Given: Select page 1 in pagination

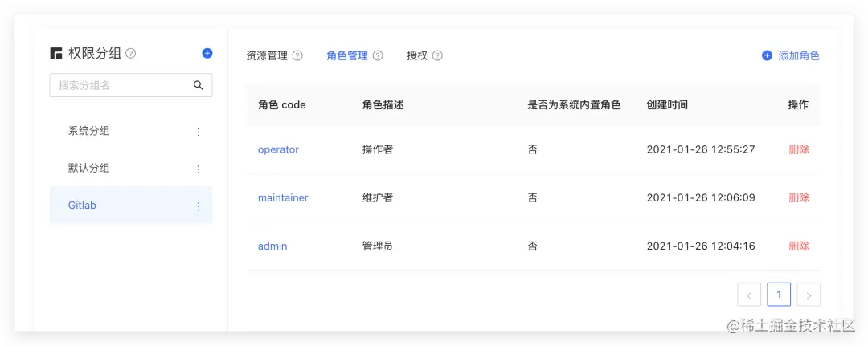Looking at the screenshot, I should pos(779,295).
